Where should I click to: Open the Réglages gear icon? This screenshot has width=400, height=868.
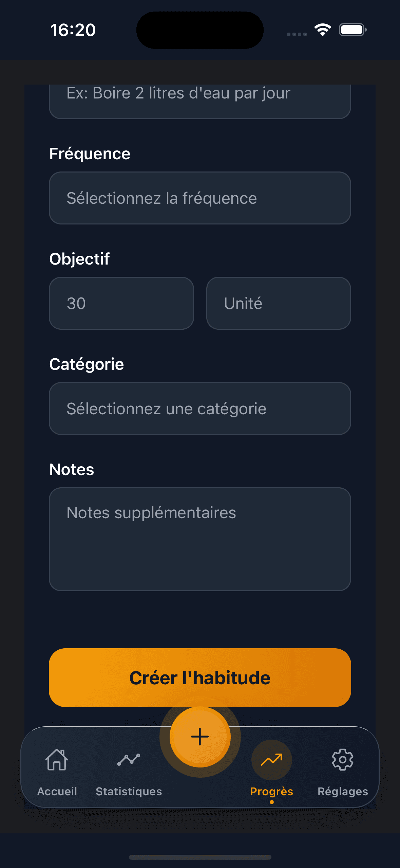(343, 760)
